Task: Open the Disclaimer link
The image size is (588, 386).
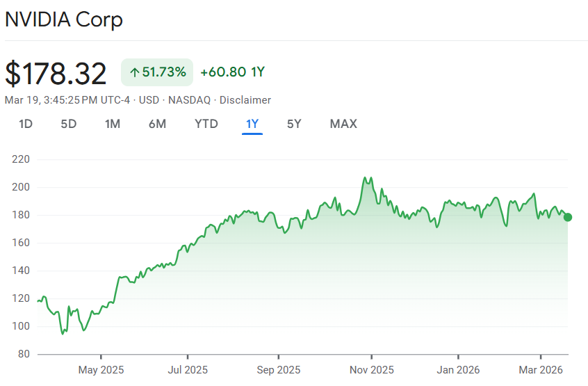Action: click(245, 100)
